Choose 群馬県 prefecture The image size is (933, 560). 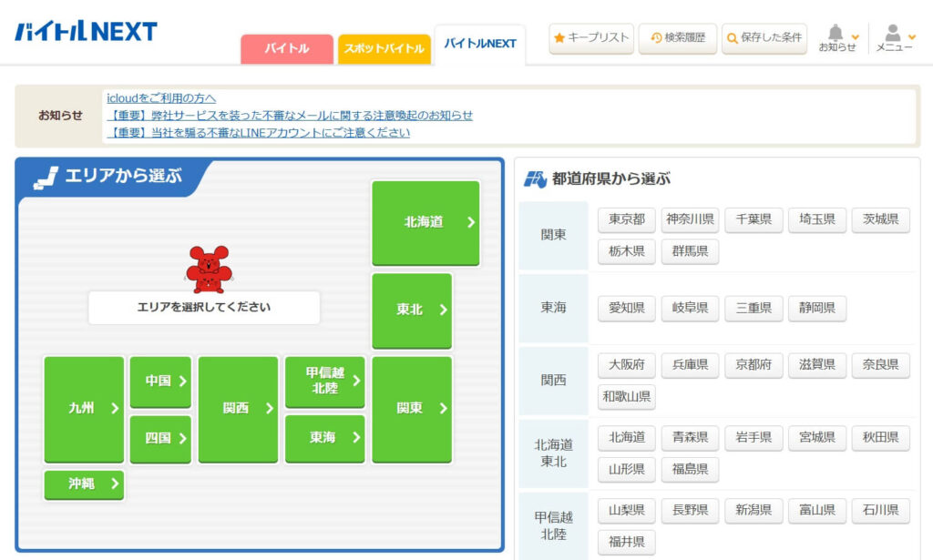pyautogui.click(x=691, y=251)
